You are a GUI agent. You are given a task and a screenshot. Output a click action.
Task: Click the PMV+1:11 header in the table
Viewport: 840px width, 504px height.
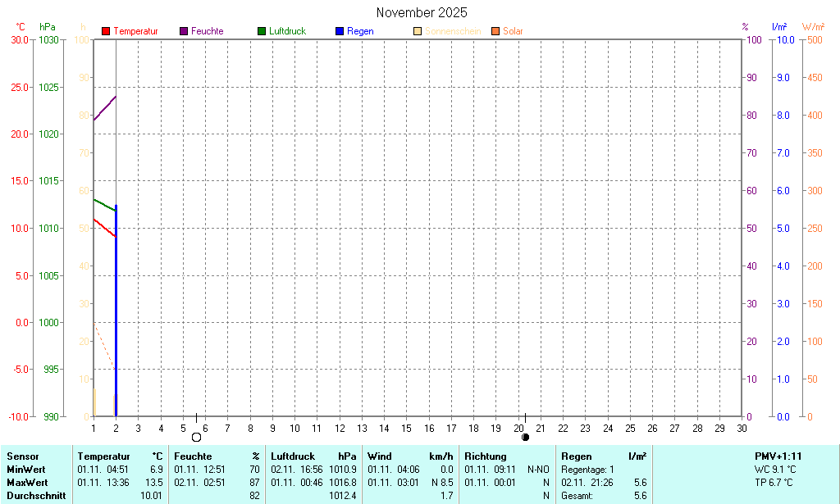[778, 456]
